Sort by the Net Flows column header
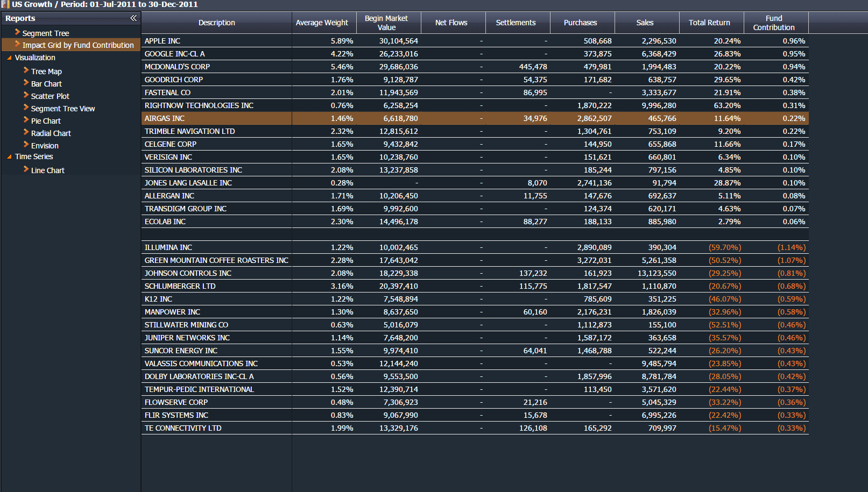The height and width of the screenshot is (492, 868). (x=454, y=23)
